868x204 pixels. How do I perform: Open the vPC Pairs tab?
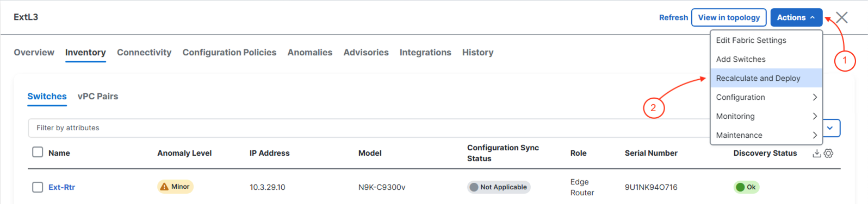(x=98, y=97)
